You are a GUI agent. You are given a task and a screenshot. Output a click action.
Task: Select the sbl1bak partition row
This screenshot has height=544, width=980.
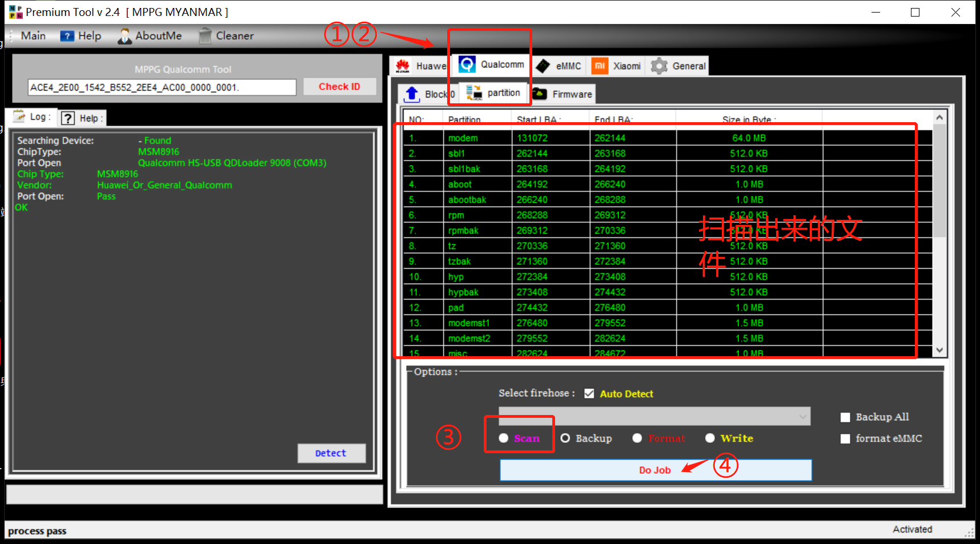coord(668,169)
